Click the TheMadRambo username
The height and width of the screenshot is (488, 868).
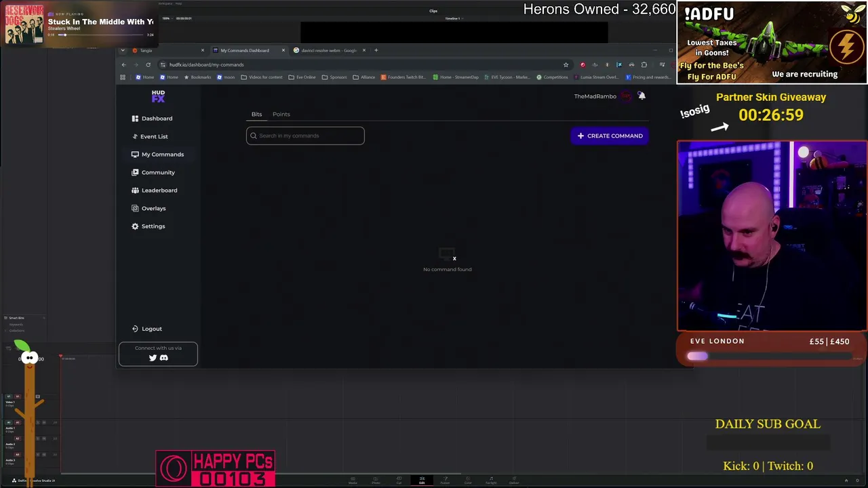595,96
